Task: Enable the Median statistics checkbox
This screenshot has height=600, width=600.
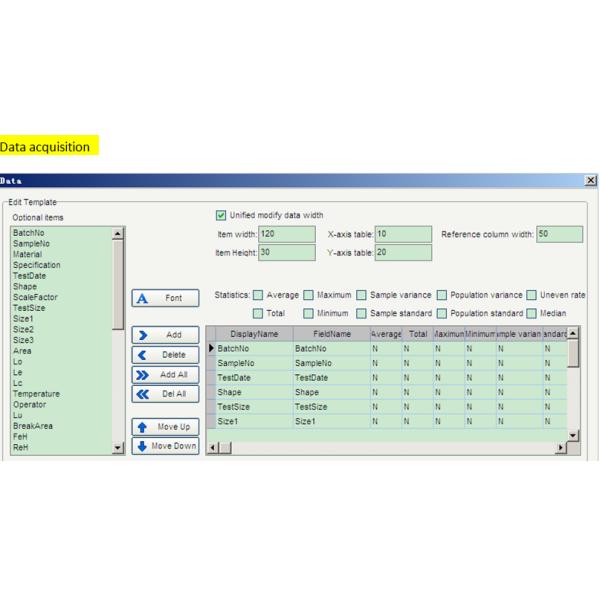Action: (x=532, y=313)
